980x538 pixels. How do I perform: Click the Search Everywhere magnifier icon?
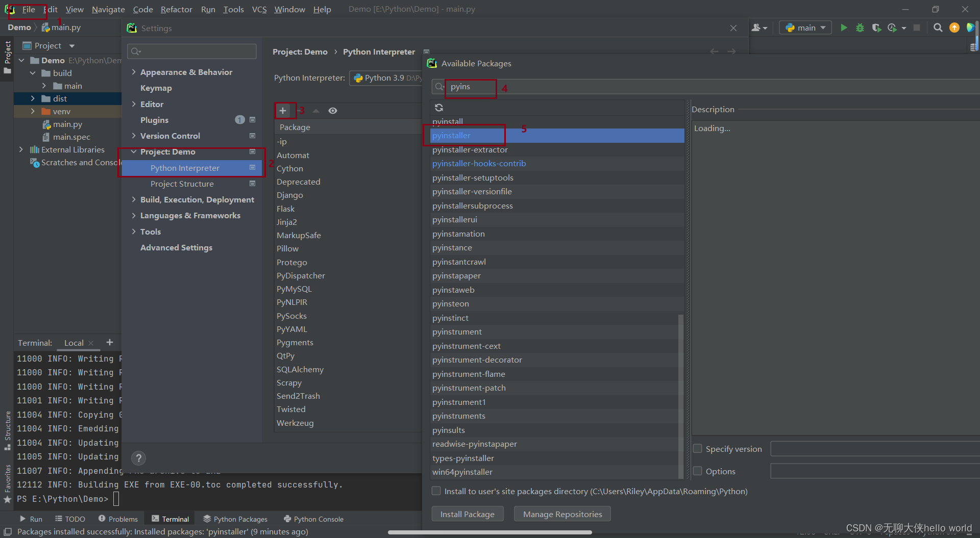pos(938,28)
